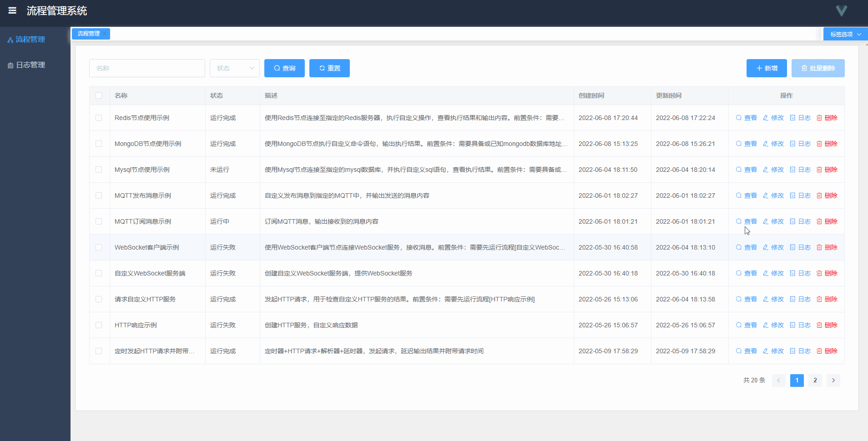The height and width of the screenshot is (441, 868).
Task: Delete the Redis节点使用示例 flow (删除)
Action: pos(827,118)
